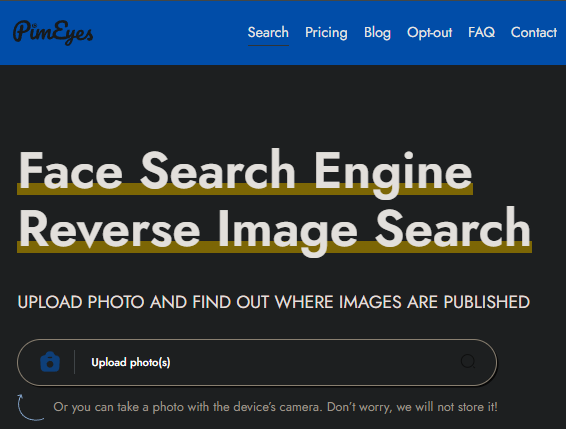Open the Search navigation tab

tap(268, 32)
